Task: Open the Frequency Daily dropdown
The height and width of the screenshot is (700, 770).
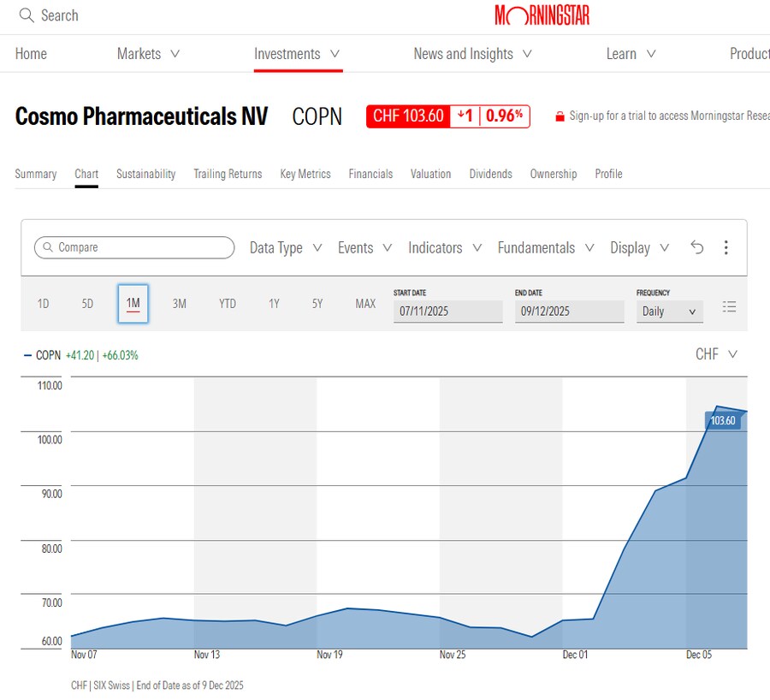Action: [669, 311]
